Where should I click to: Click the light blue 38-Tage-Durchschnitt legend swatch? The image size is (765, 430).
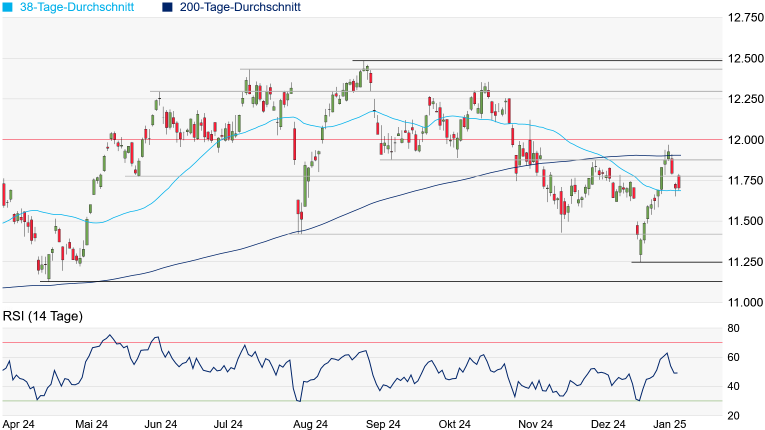9,7
